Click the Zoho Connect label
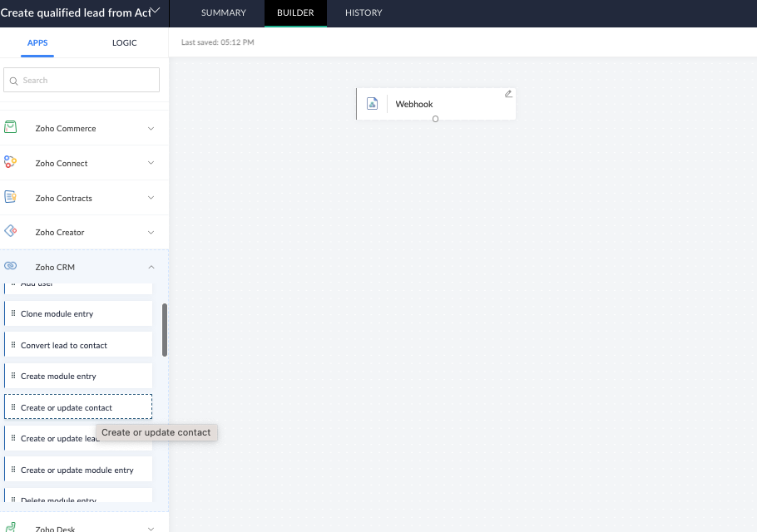757x532 pixels. 62,164
